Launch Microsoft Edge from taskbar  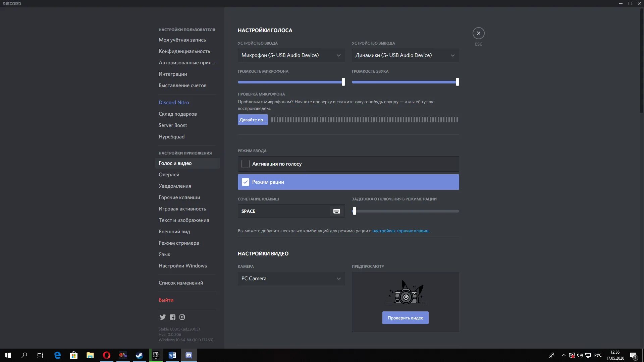coord(57,355)
